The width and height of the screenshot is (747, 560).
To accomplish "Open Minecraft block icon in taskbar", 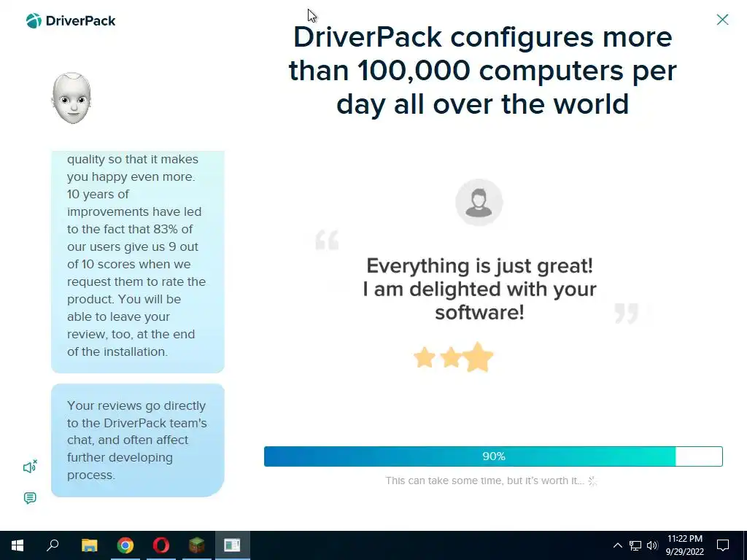I will click(x=196, y=545).
